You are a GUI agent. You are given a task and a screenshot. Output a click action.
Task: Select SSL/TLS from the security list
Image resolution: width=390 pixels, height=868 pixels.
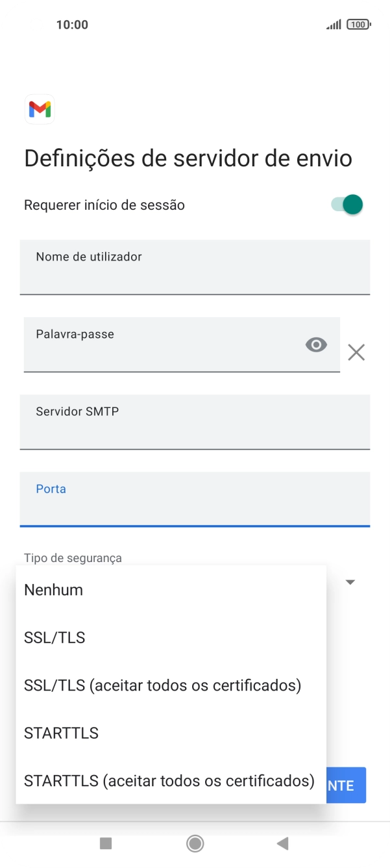click(x=54, y=637)
